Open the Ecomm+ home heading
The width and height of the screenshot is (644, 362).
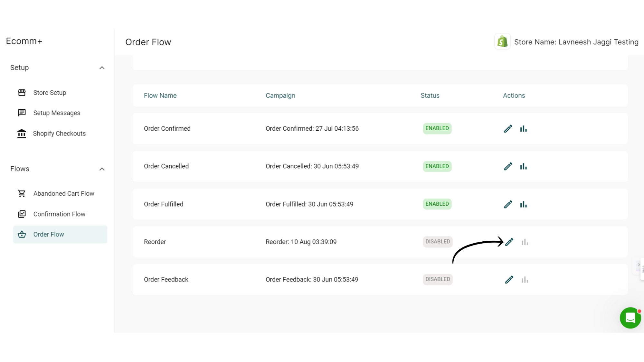coord(24,41)
